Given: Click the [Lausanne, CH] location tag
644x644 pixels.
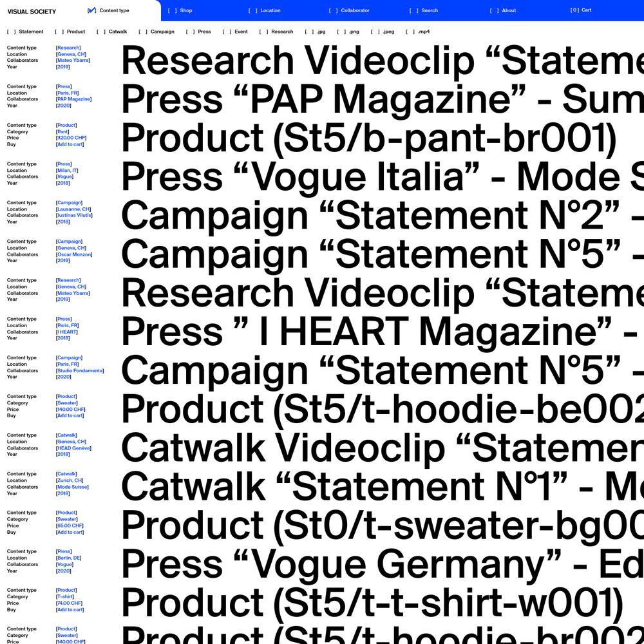Looking at the screenshot, I should click(73, 209).
